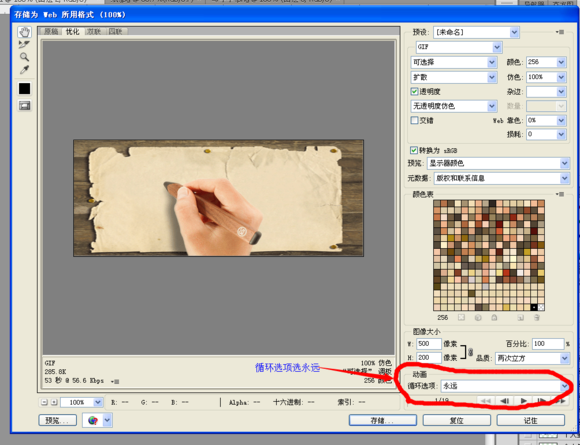Select the Slice Select tool
The image size is (580, 445).
(x=24, y=45)
